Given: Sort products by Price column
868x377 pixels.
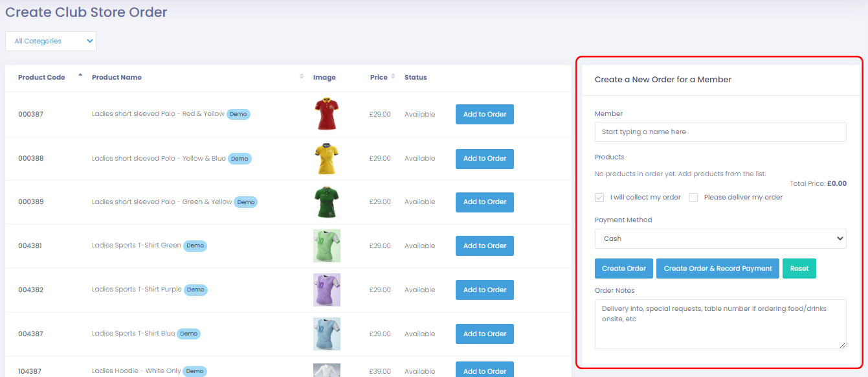Looking at the screenshot, I should pyautogui.click(x=392, y=76).
